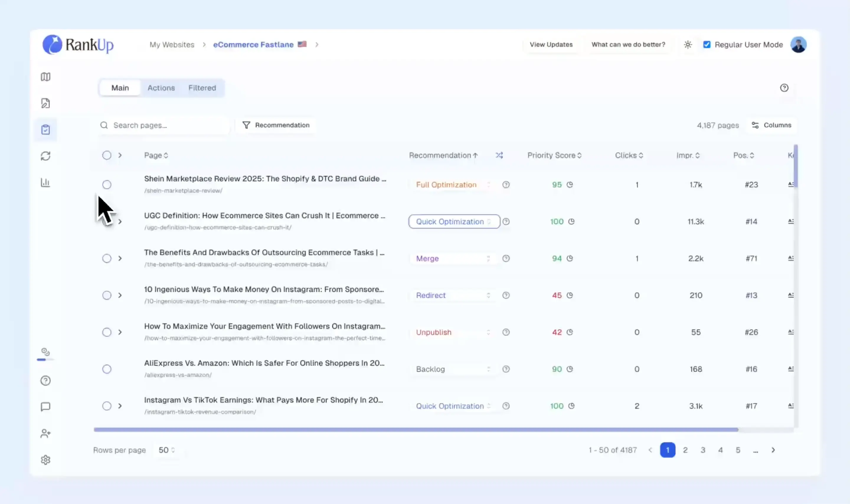
Task: Switch to the Filtered tab
Action: [202, 88]
